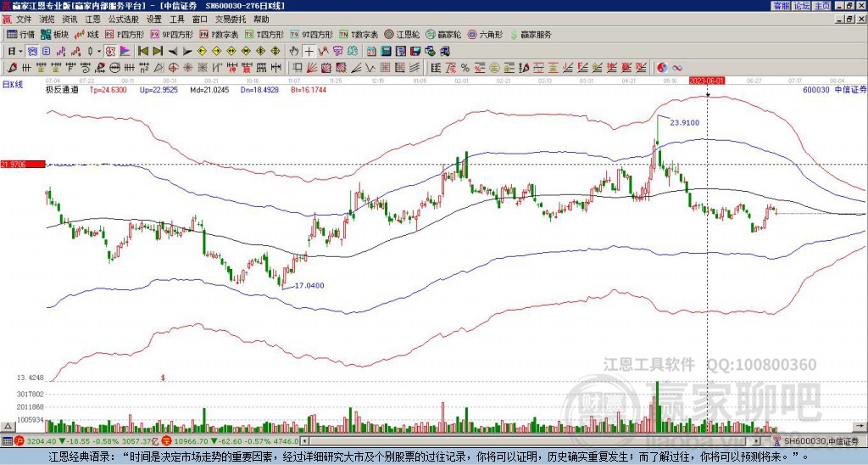Image resolution: width=868 pixels, height=465 pixels.
Task: Click the 日K线 label
Action: 12,85
